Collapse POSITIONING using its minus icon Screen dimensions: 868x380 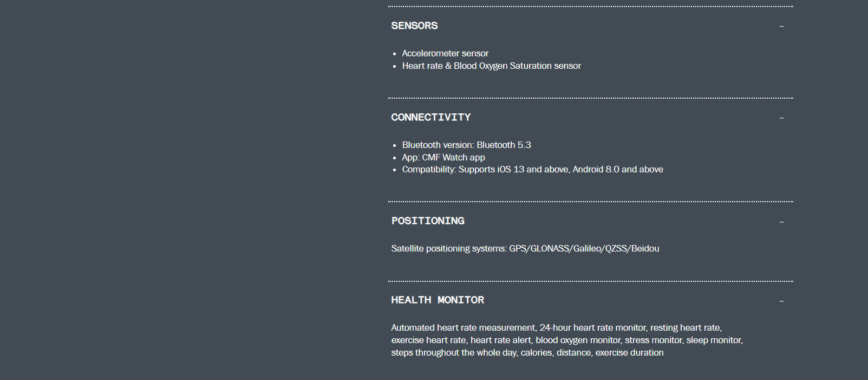point(781,222)
